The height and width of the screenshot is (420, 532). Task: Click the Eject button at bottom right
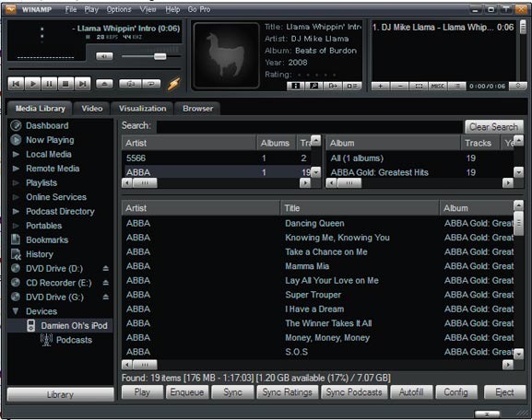[x=504, y=392]
